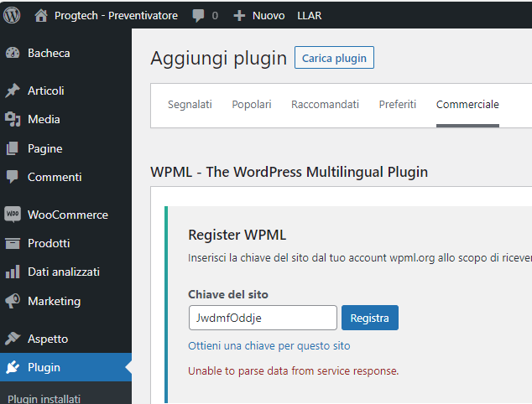Switch to the Raccomandati tab
The height and width of the screenshot is (404, 532).
(x=325, y=105)
